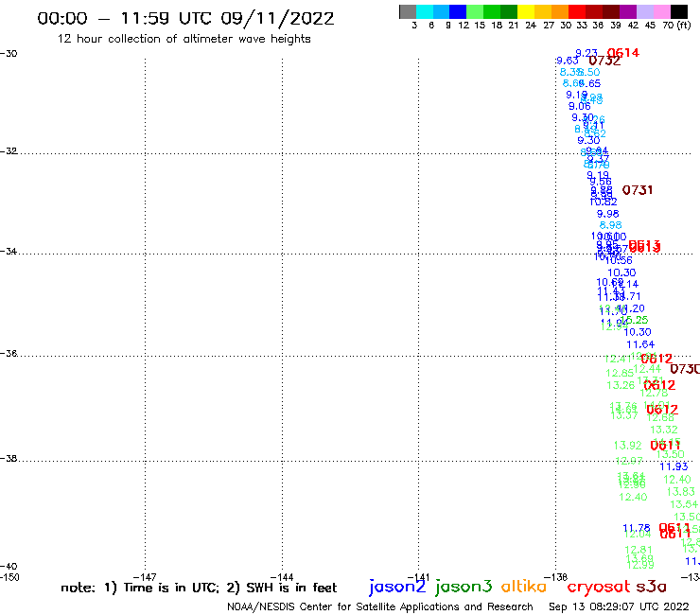Select the yellow swatch in the wave height scale

point(526,11)
